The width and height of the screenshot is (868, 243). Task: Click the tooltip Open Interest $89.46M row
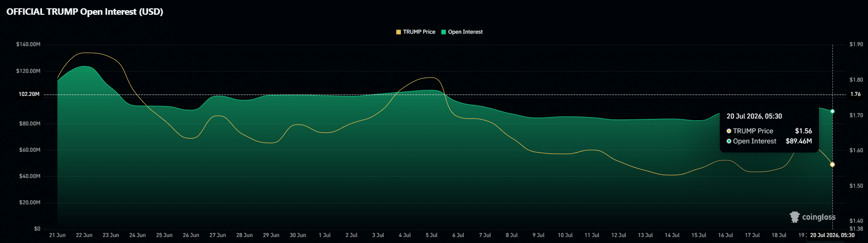coord(769,141)
